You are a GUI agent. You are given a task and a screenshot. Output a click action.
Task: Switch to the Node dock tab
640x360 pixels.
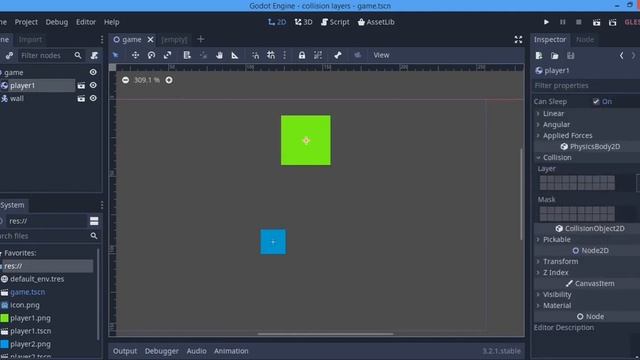[585, 40]
